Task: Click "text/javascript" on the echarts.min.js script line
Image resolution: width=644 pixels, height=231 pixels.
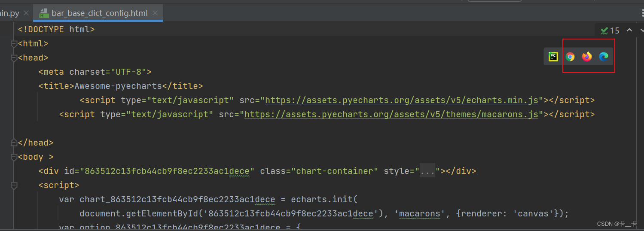Action: pyautogui.click(x=190, y=100)
